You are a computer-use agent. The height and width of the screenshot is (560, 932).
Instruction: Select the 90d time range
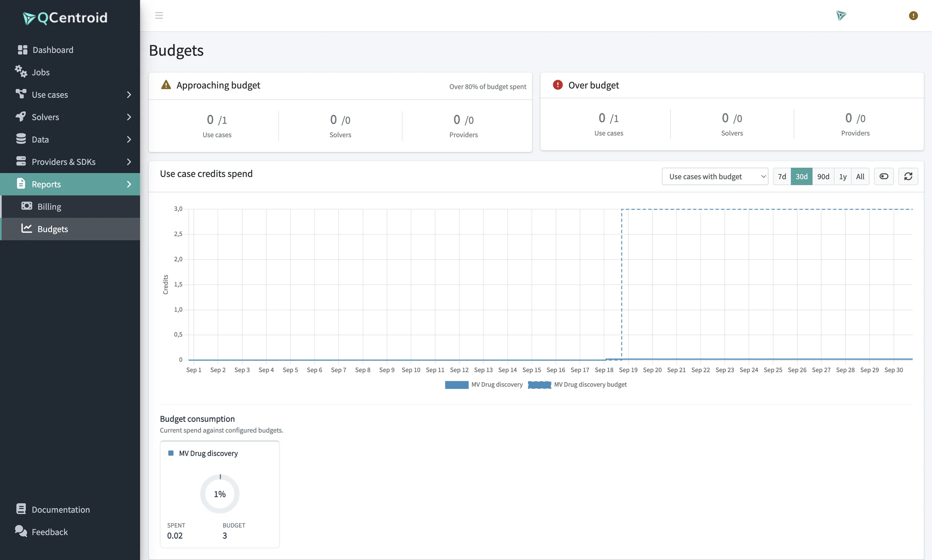click(x=823, y=176)
